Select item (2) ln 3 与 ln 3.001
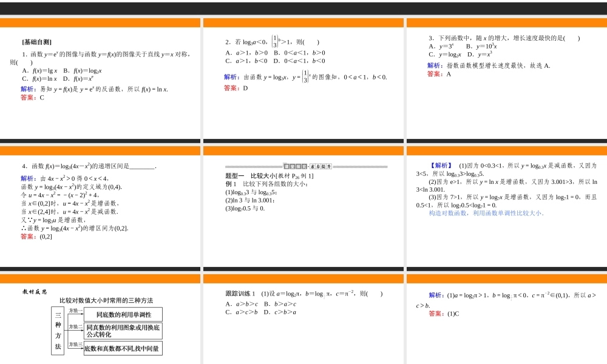Image resolution: width=607 pixels, height=364 pixels. (249, 200)
